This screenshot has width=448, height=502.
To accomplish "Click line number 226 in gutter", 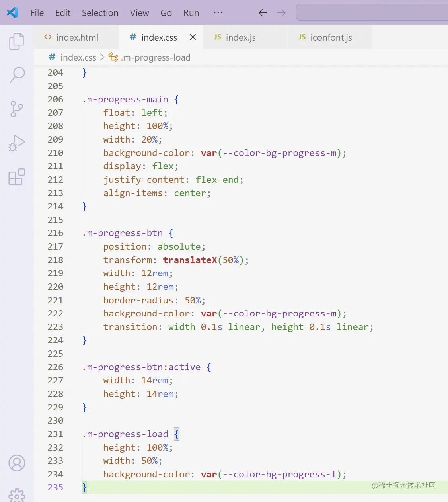I will point(55,367).
